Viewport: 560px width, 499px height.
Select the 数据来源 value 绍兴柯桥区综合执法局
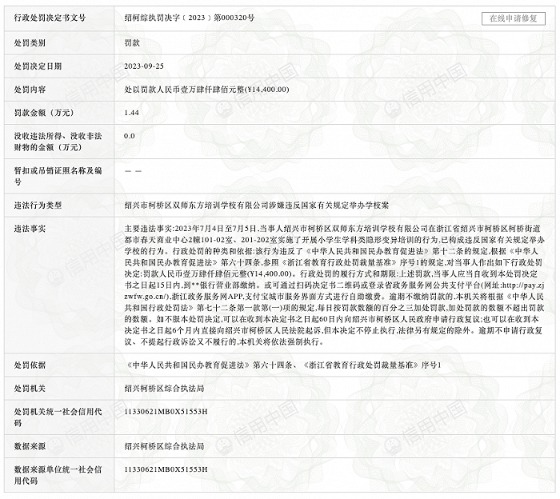click(x=164, y=446)
